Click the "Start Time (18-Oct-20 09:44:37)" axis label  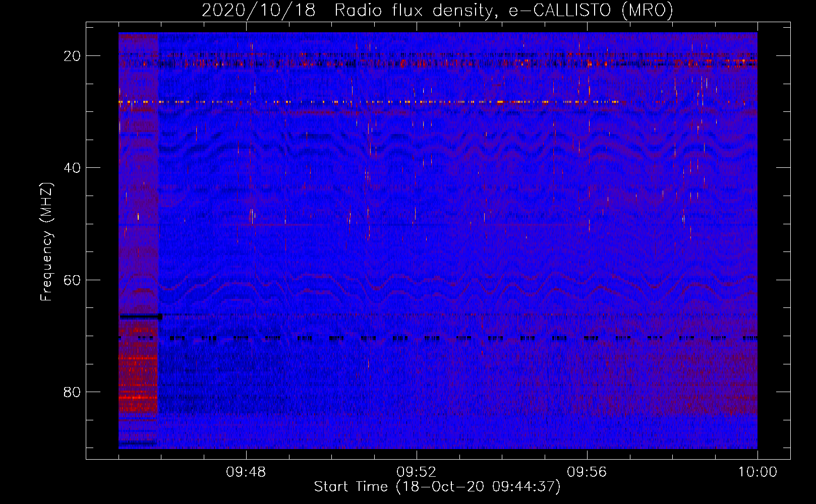point(437,487)
